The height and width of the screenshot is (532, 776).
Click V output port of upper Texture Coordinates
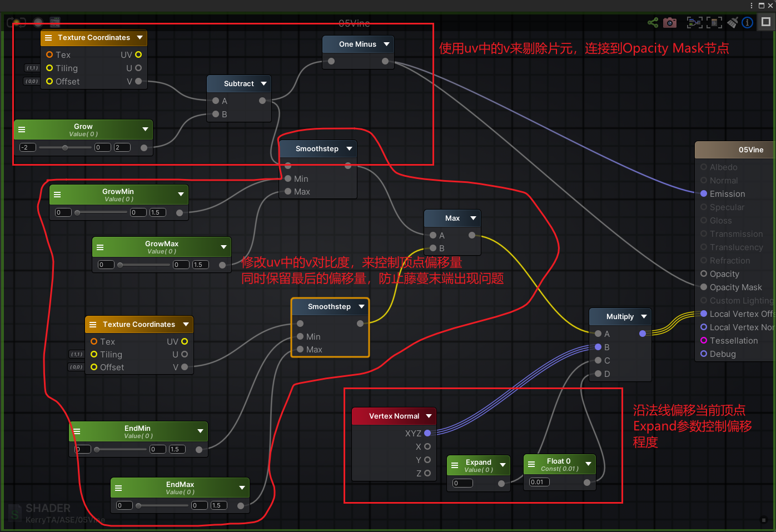pyautogui.click(x=138, y=81)
